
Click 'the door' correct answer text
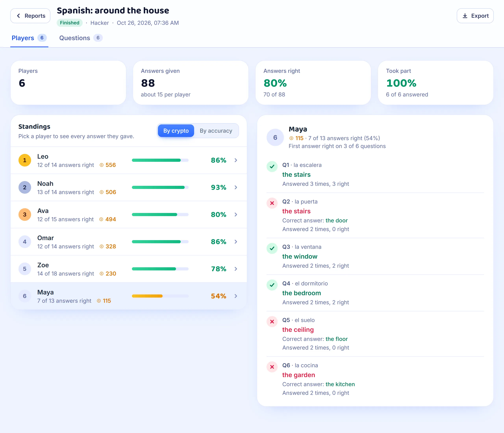click(337, 220)
